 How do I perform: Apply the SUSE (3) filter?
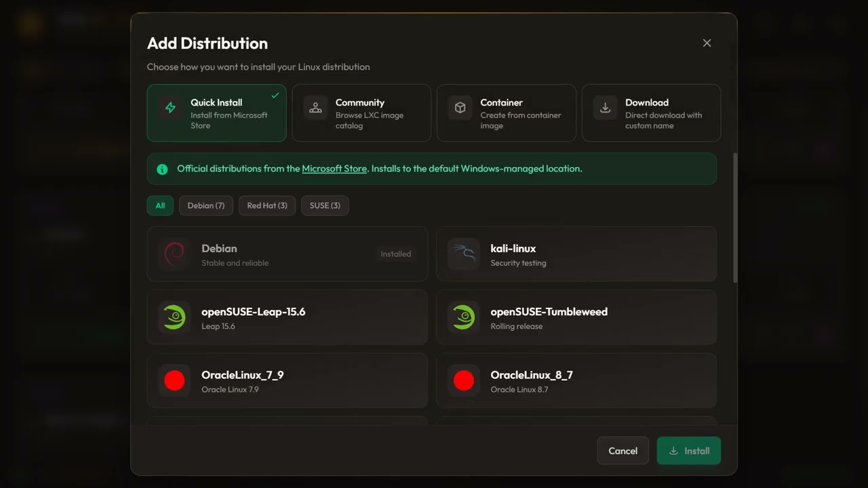(325, 205)
